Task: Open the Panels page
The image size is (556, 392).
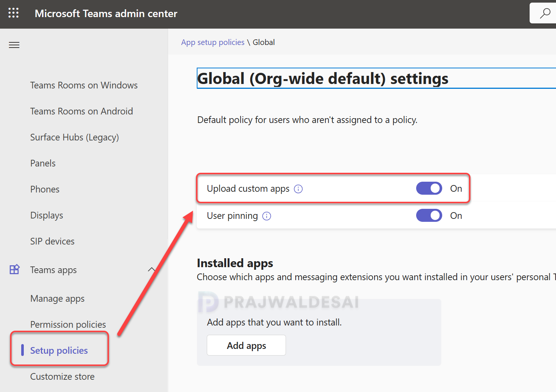Action: point(43,163)
